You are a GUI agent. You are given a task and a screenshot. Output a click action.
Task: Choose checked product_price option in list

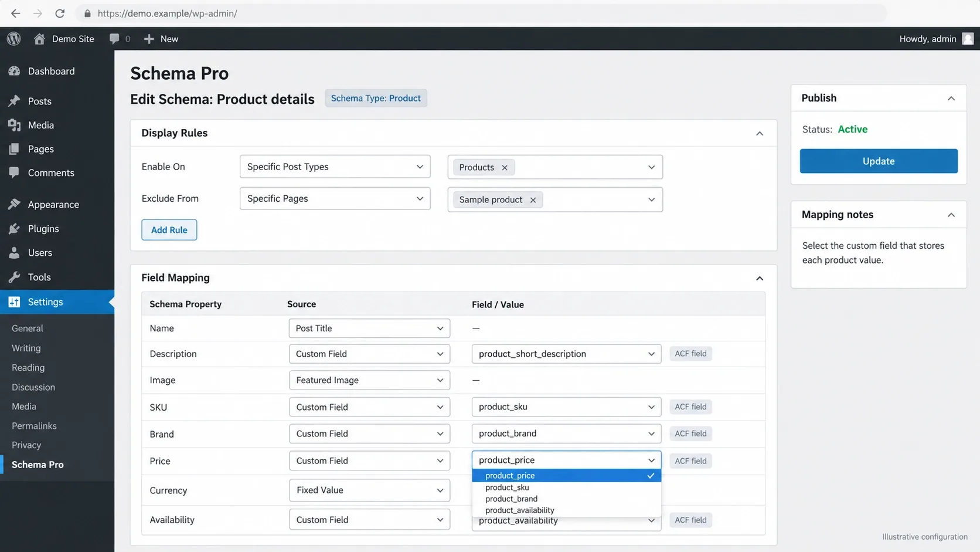[x=566, y=476]
